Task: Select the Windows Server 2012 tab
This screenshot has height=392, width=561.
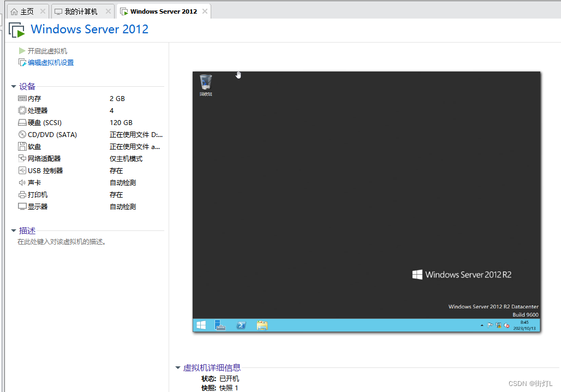Action: [x=164, y=11]
